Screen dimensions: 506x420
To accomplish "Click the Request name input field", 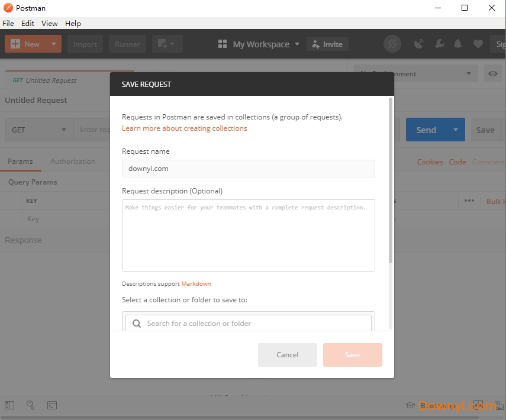I will tap(248, 169).
